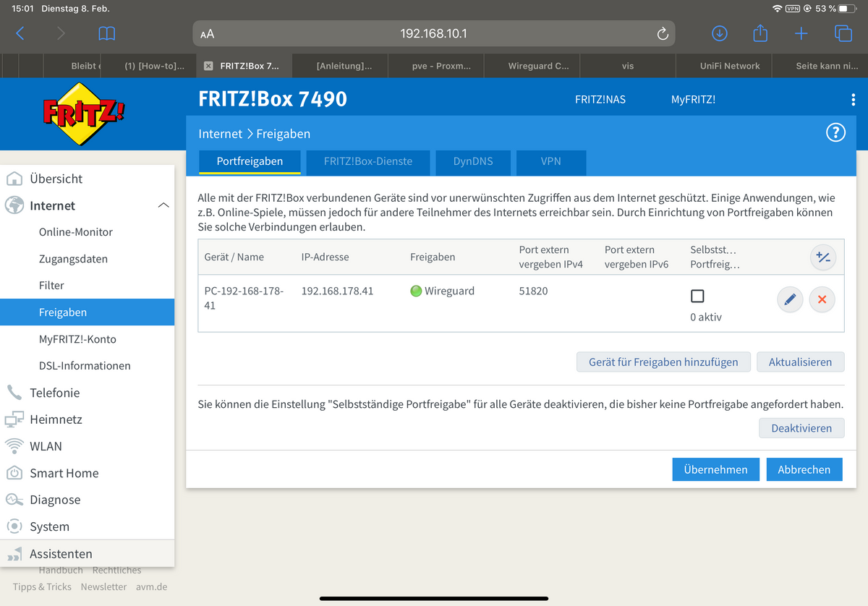
Task: Switch to the Portfreigaben tab
Action: [x=250, y=162]
